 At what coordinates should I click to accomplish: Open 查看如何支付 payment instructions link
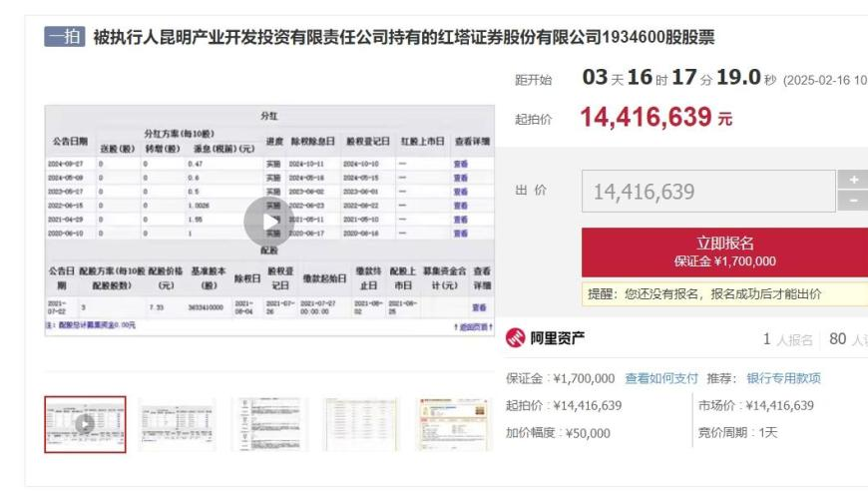(x=660, y=378)
